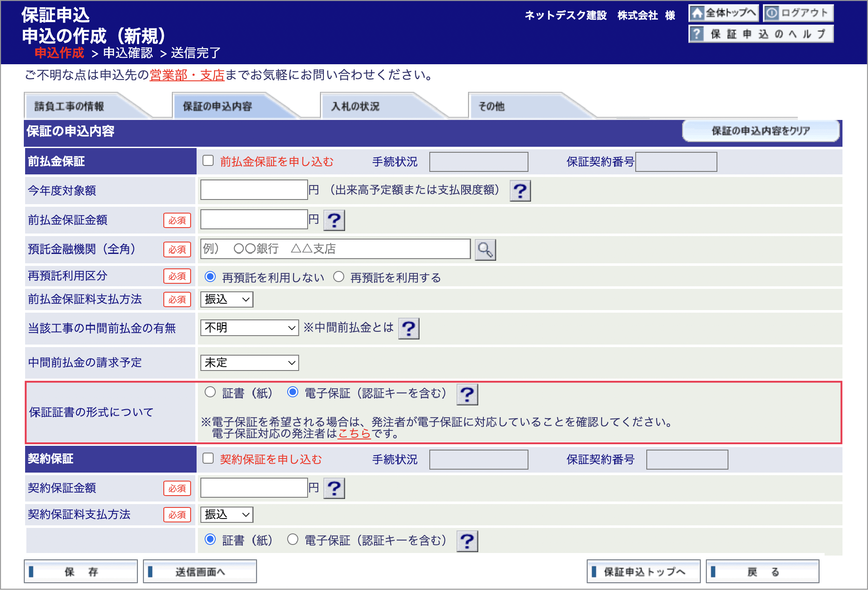Open 保証申込のヘルプ
Viewport: 868px width, 590px height.
761,34
